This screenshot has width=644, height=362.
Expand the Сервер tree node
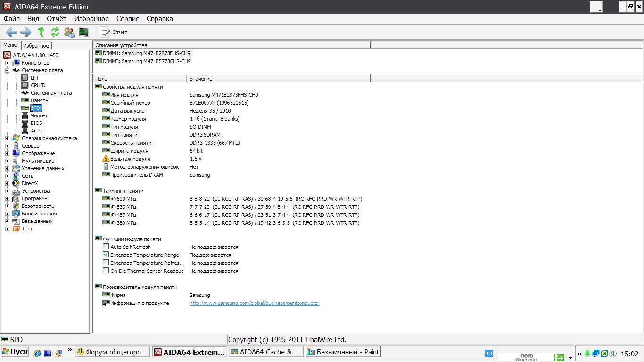click(x=7, y=146)
